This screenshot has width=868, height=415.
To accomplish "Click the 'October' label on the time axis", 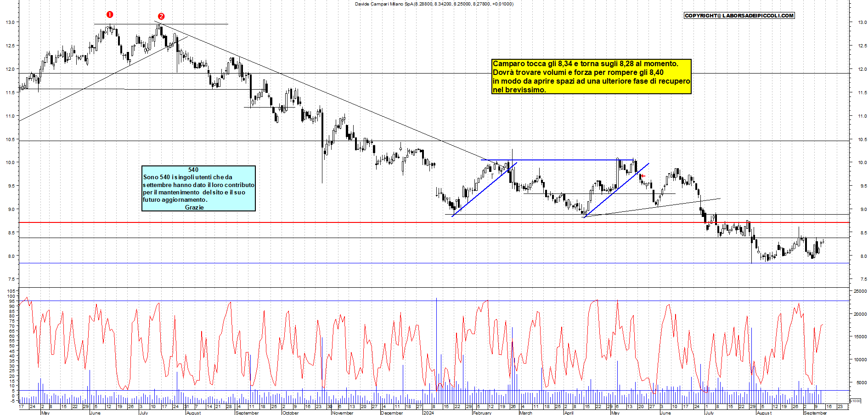I will tap(290, 413).
